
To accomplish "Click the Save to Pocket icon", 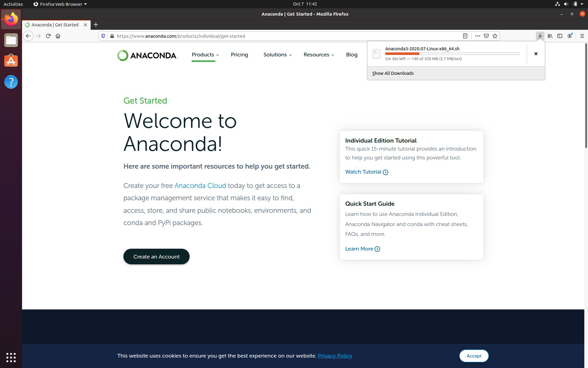I will click(486, 36).
